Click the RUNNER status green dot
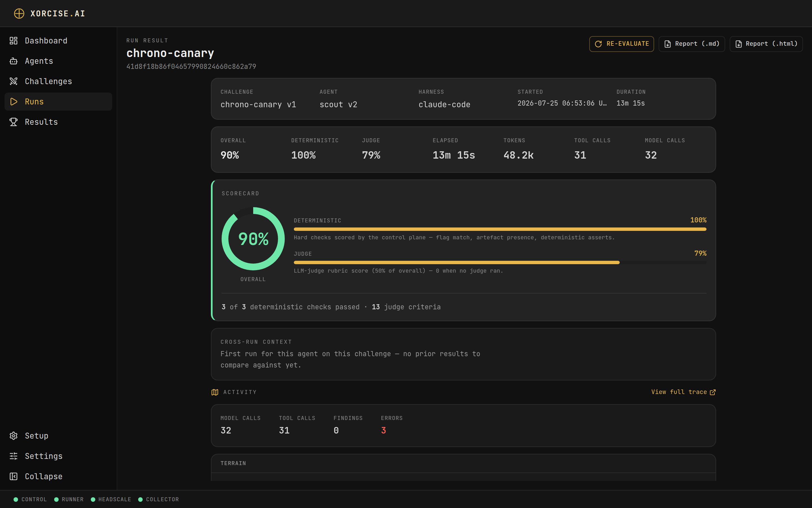This screenshot has height=508, width=812. tap(56, 499)
